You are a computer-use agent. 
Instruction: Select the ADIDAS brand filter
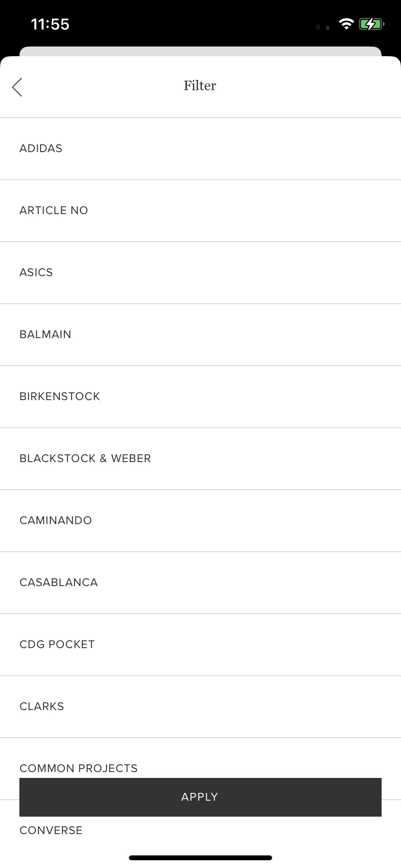click(x=200, y=149)
